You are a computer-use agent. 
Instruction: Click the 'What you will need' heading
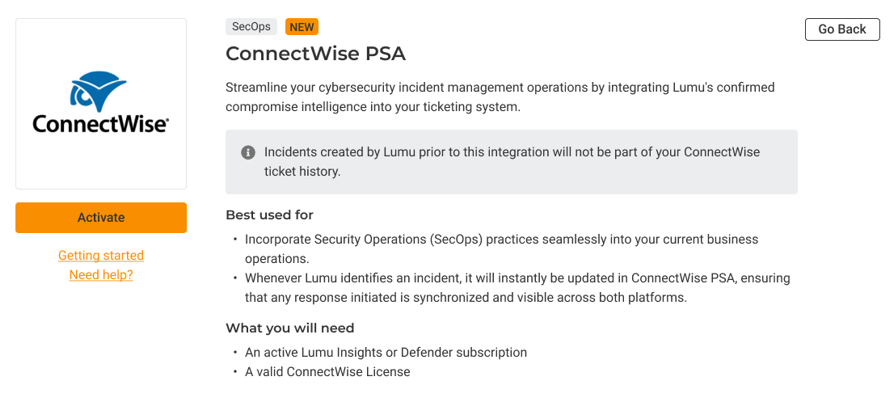pyautogui.click(x=290, y=328)
